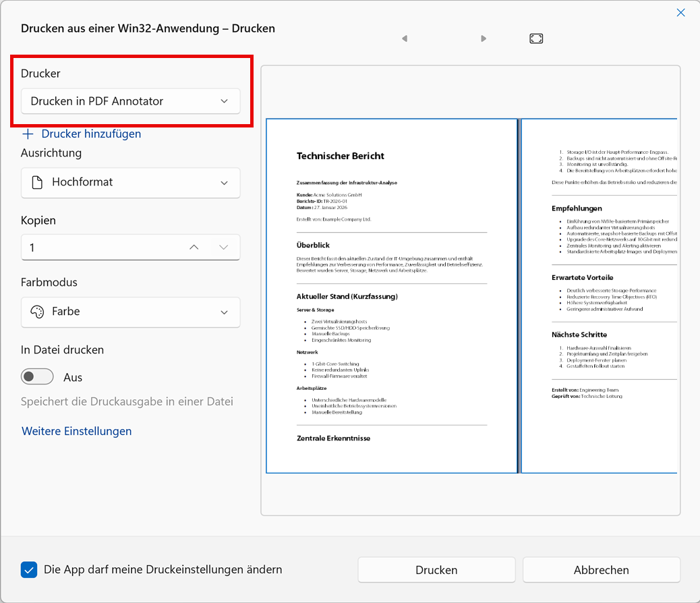Click the Drucker hinzufügen link
The width and height of the screenshot is (700, 603).
(x=89, y=134)
